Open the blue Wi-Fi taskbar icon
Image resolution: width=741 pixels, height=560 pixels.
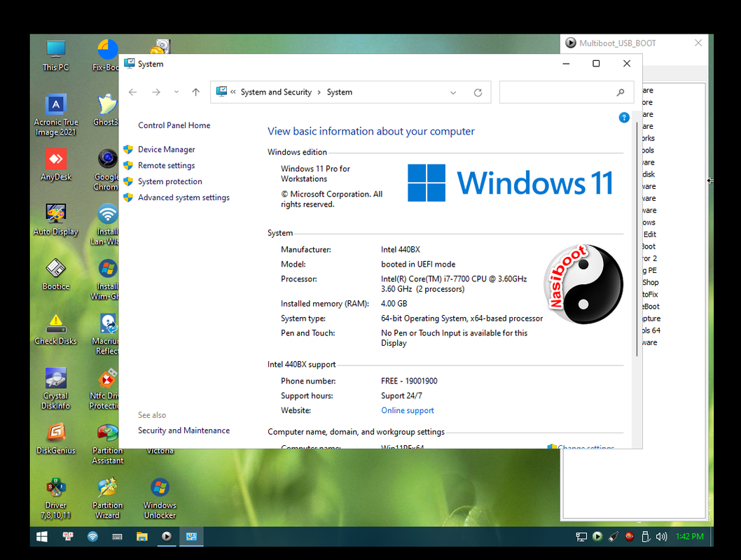tap(92, 536)
